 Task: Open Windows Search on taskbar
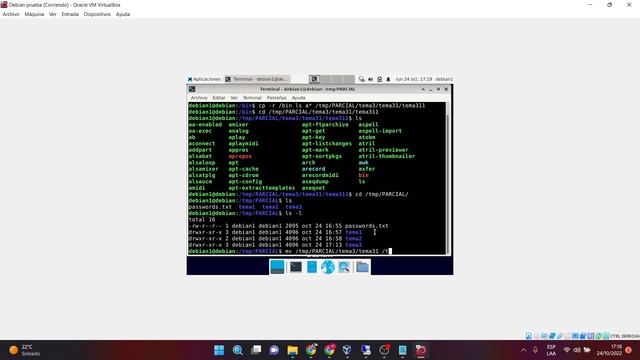(238, 350)
